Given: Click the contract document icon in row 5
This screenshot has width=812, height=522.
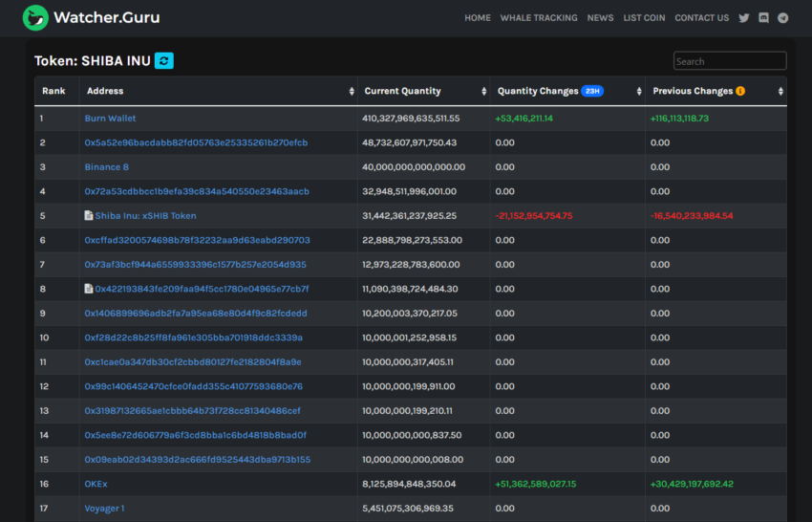Looking at the screenshot, I should point(89,216).
